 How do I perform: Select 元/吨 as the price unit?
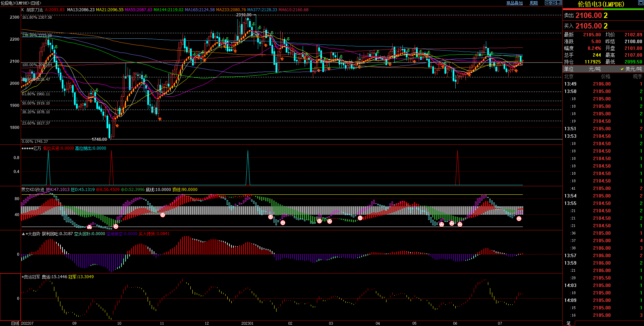tap(594, 69)
